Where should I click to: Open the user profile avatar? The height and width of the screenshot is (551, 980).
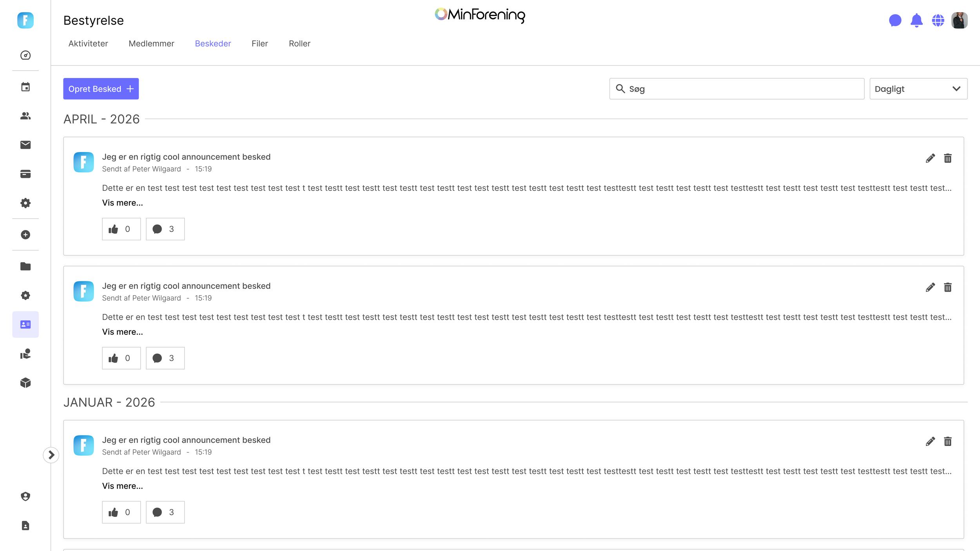click(x=960, y=20)
